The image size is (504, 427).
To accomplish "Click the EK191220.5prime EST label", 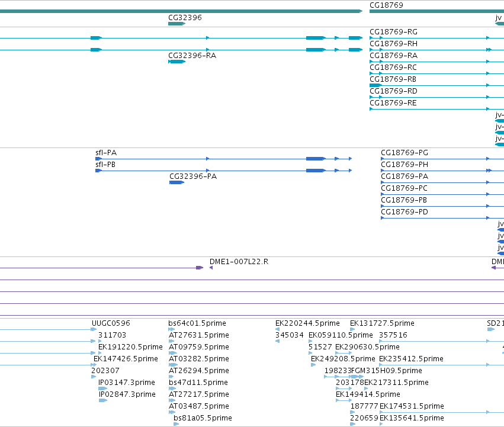I will tap(130, 347).
